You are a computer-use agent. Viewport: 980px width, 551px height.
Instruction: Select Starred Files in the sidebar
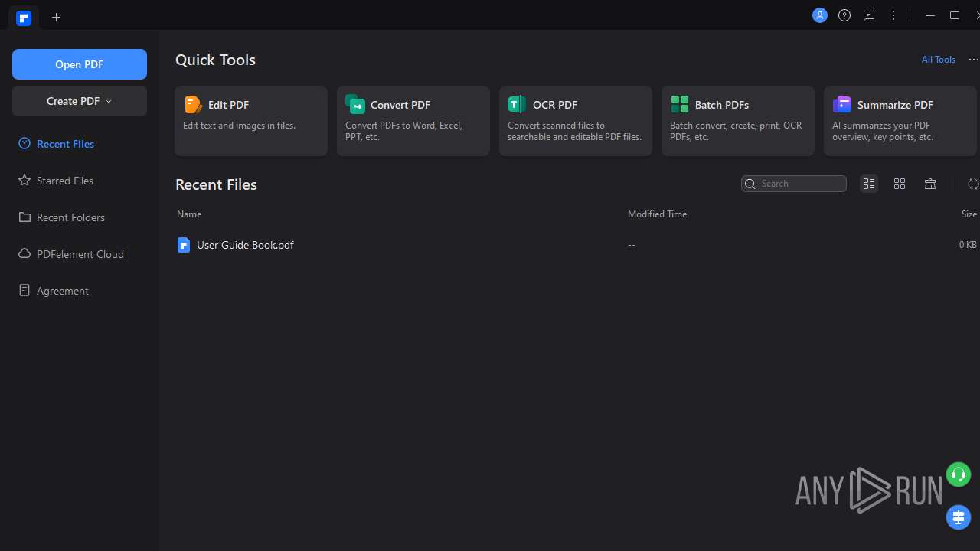coord(80,181)
